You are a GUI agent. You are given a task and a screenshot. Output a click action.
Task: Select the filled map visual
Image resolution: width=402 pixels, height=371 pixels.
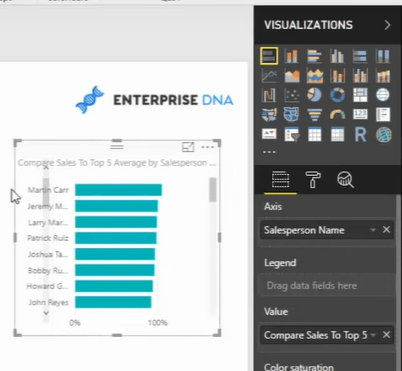pyautogui.click(x=269, y=115)
